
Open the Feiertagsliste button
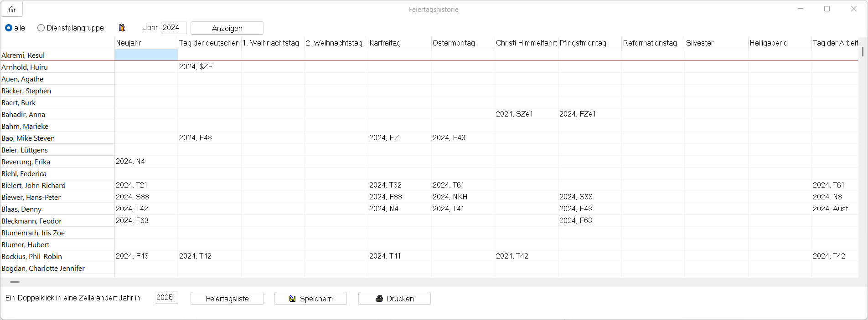click(227, 299)
